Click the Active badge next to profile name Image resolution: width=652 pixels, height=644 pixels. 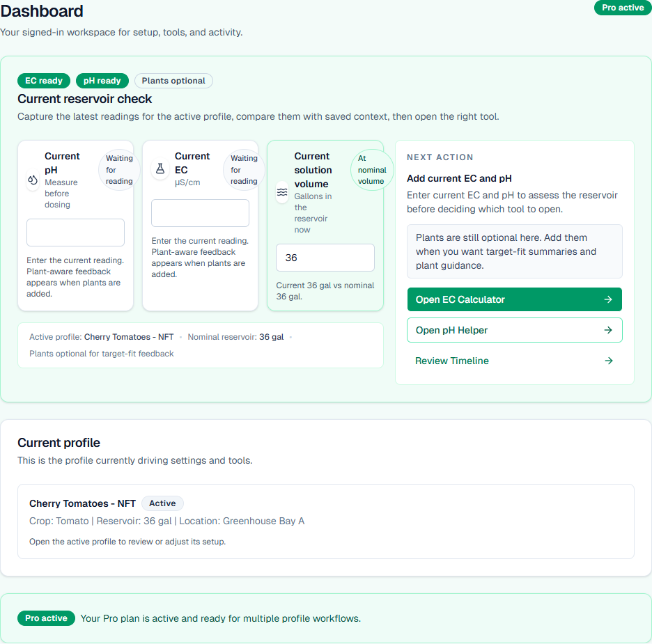[162, 503]
